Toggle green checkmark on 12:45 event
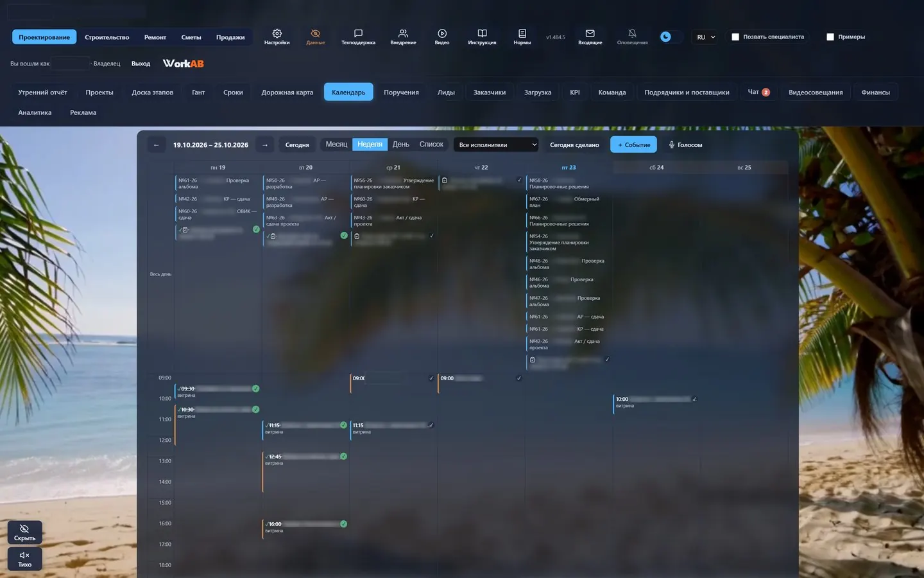 coord(343,457)
